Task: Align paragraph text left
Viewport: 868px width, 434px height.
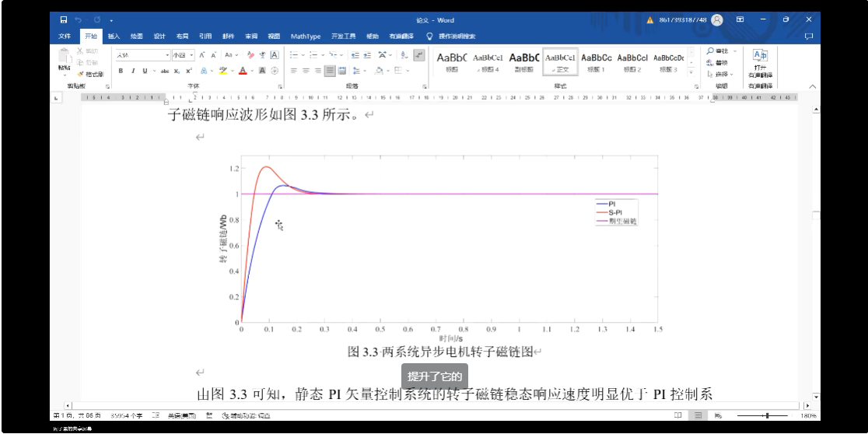Action: click(x=294, y=71)
